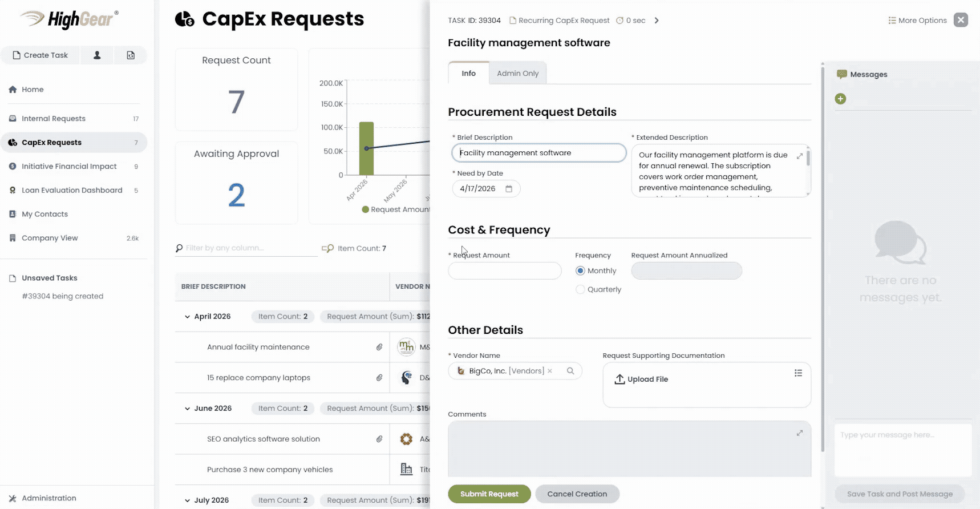This screenshot has width=980, height=509.
Task: Expand the Extended Description text box
Action: click(799, 156)
